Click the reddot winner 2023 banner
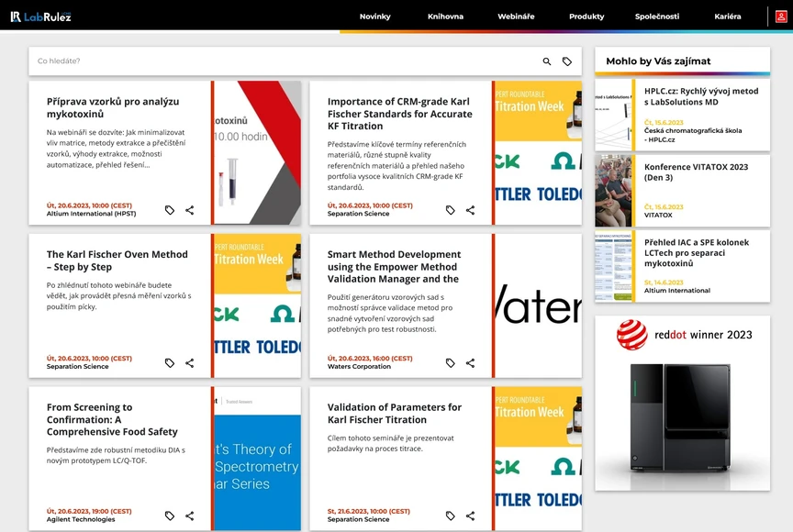 [x=682, y=404]
